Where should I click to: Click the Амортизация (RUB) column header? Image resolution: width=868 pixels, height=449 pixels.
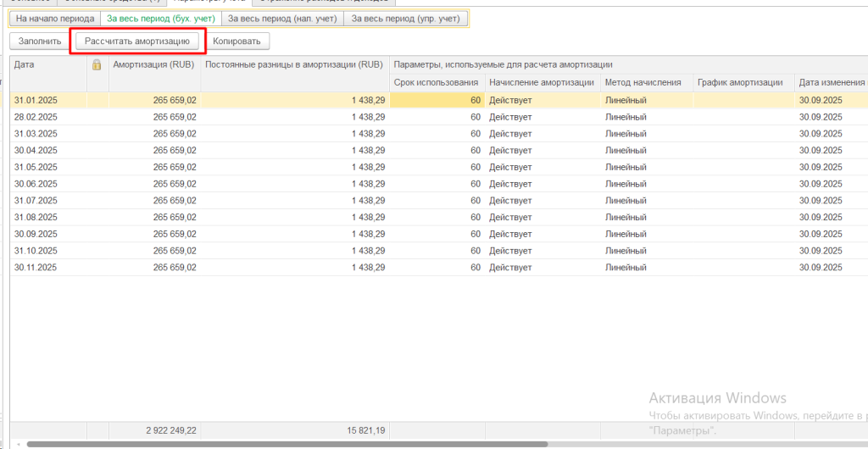[x=154, y=64]
